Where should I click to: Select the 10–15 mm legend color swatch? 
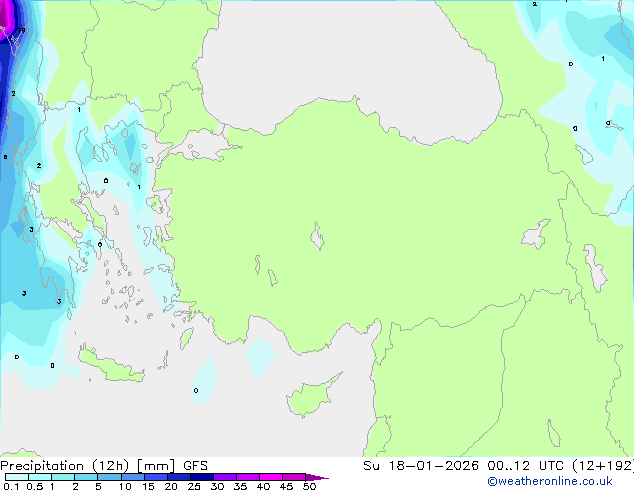(132, 477)
